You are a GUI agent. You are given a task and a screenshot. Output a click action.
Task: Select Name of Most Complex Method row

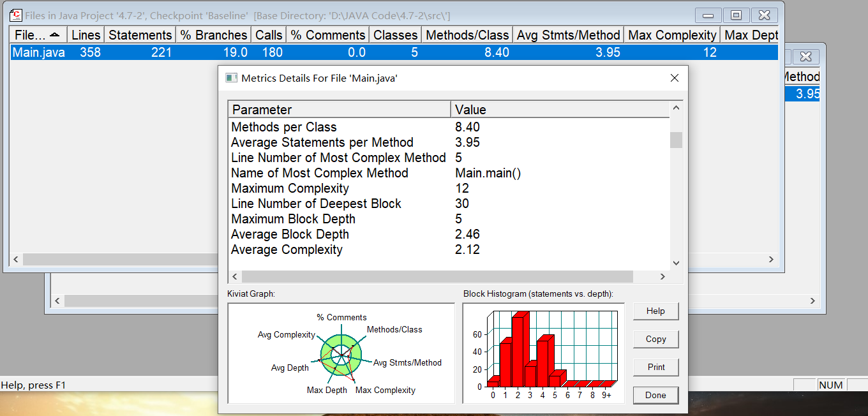click(449, 173)
